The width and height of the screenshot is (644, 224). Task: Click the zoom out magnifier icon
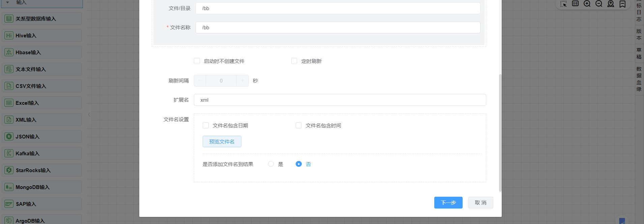point(599,4)
